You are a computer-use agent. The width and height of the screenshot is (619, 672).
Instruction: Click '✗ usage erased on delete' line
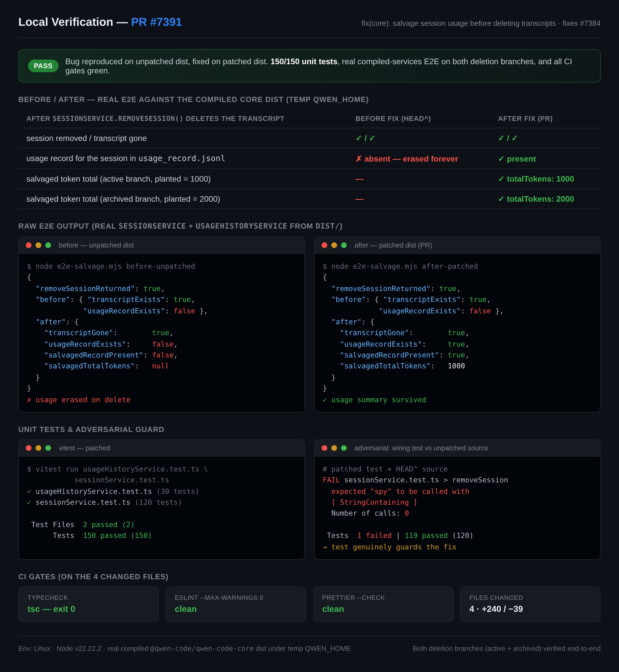click(x=79, y=400)
